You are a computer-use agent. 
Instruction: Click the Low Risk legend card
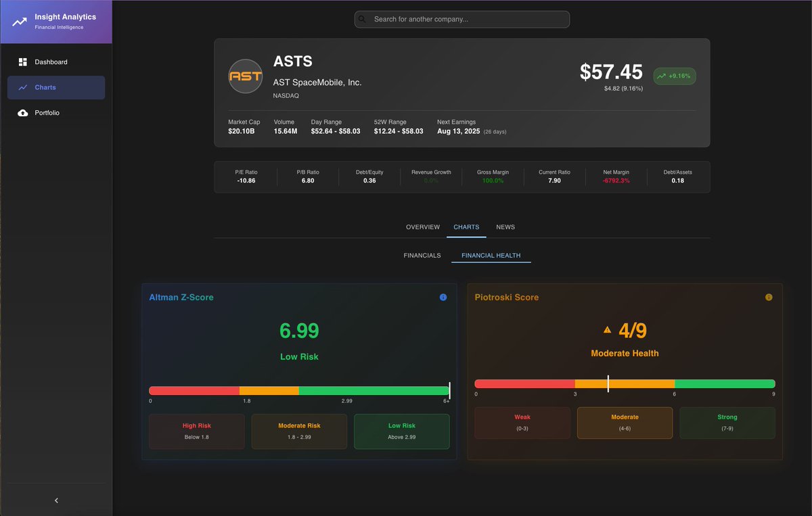[402, 431]
